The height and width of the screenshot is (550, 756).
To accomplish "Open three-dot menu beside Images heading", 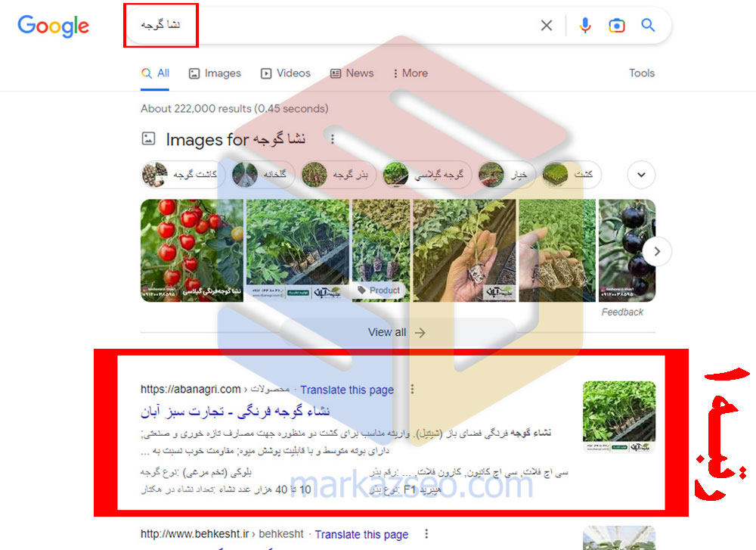I will point(332,139).
